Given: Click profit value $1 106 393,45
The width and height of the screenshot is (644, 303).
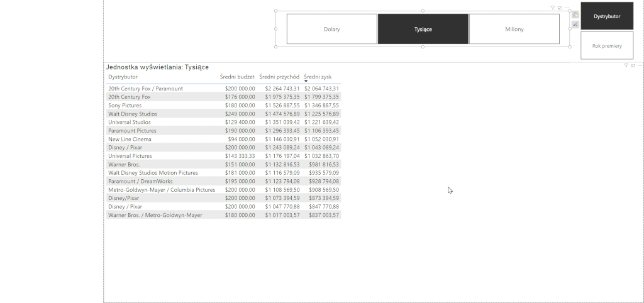Looking at the screenshot, I should pyautogui.click(x=321, y=131).
